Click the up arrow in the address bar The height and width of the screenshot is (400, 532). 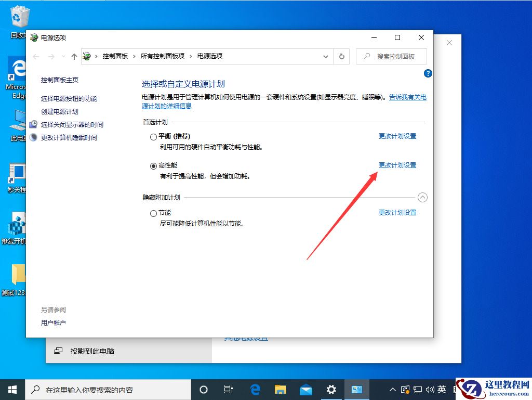[x=74, y=56]
